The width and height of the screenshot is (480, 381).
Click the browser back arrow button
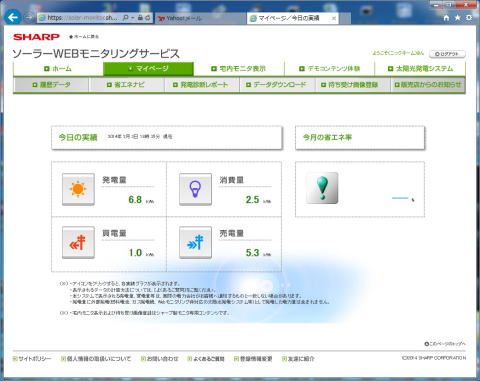[x=13, y=17]
